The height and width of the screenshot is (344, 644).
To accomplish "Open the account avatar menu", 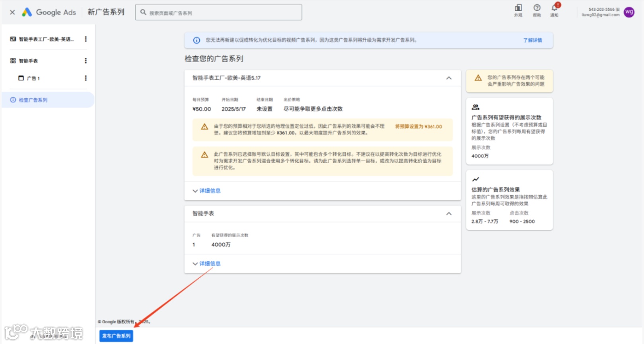I will 629,12.
